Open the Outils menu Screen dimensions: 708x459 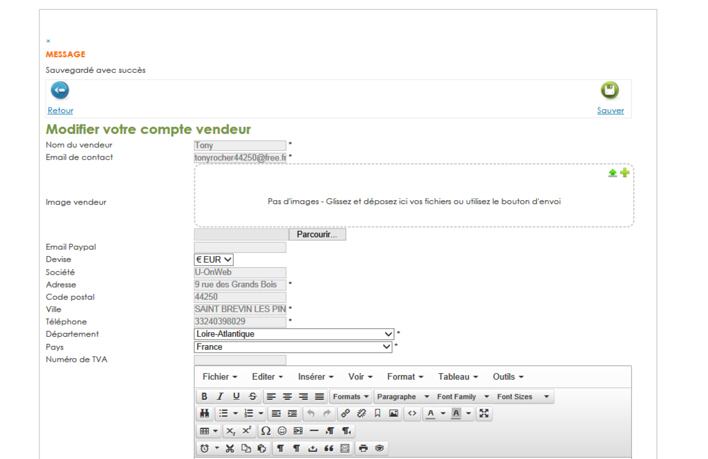click(x=508, y=376)
